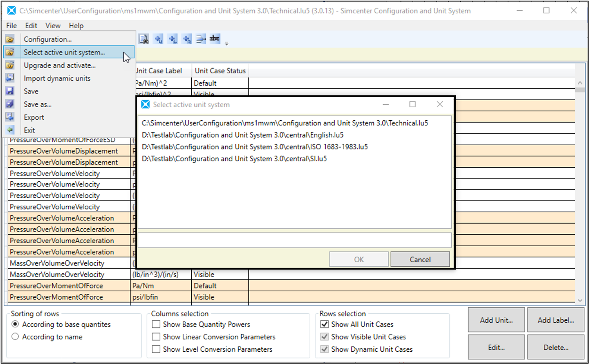Click the document search toolbar icon

pos(144,39)
